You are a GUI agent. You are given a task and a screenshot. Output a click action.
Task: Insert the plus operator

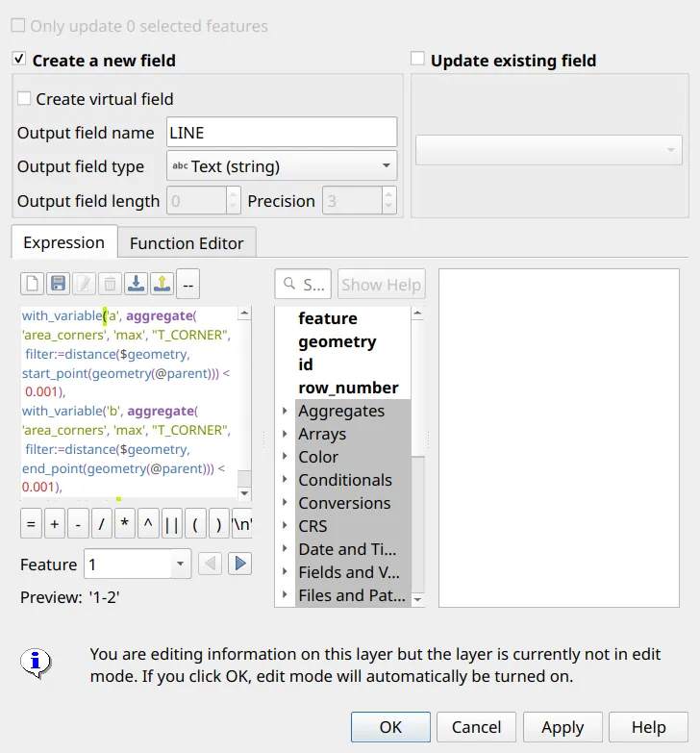point(54,523)
